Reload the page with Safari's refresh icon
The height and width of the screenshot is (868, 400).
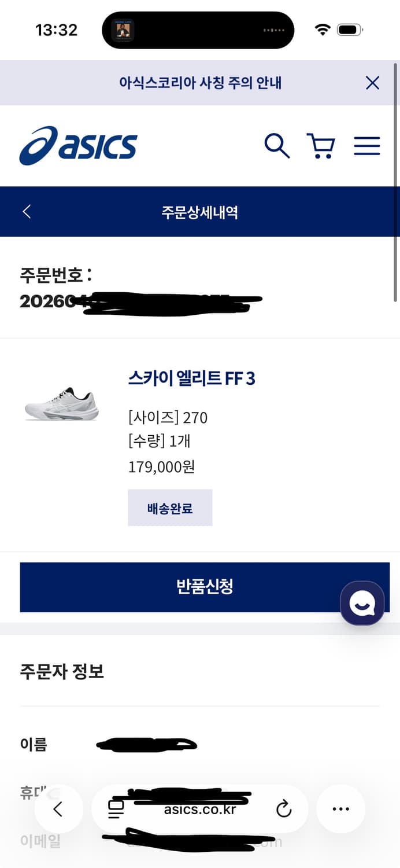tap(284, 810)
